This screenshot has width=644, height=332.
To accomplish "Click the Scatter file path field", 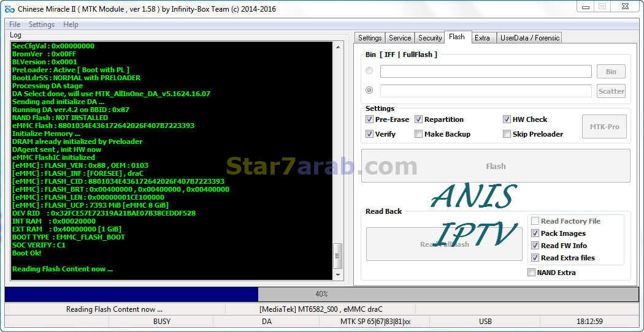I will (486, 91).
